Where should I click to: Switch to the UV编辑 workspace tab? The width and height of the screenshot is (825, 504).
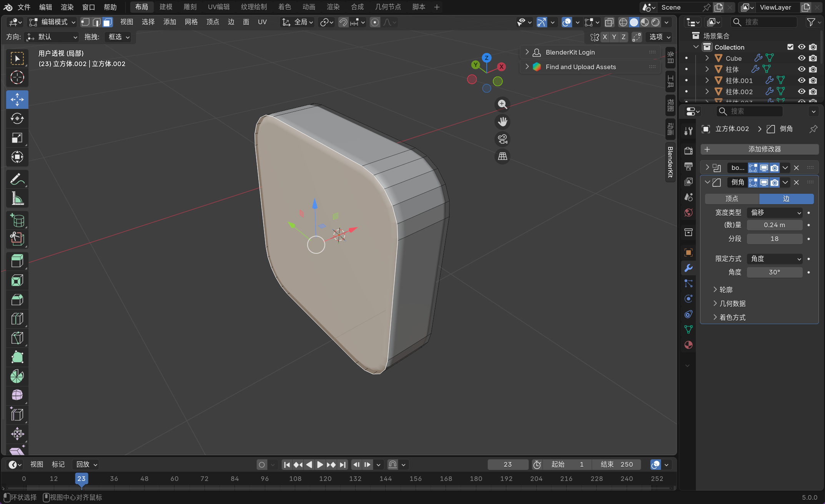218,7
